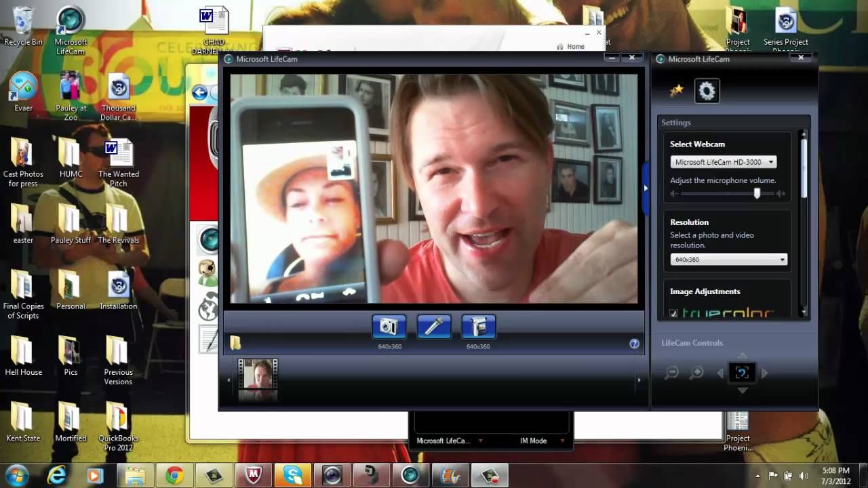Viewport: 868px width, 488px height.
Task: Click the volume icon in the system tray
Action: 804,476
